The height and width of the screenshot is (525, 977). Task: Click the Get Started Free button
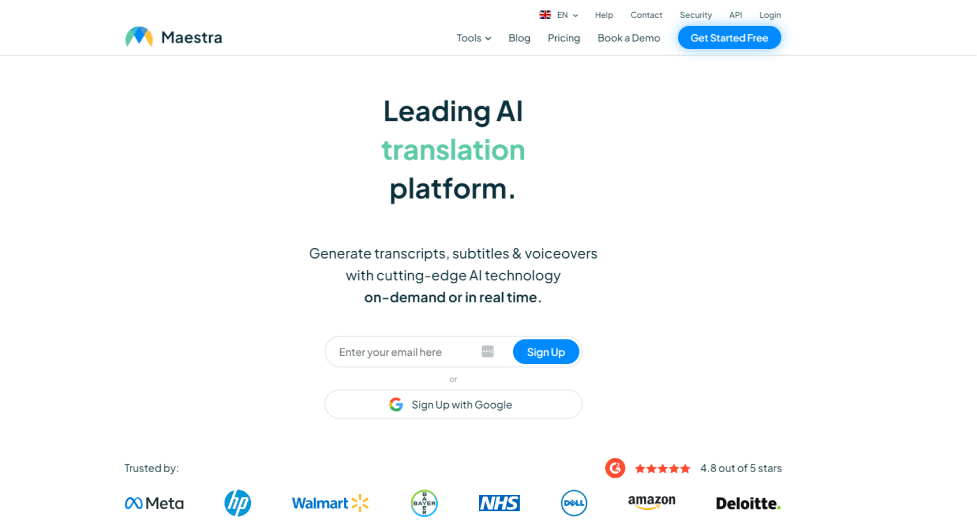[x=729, y=38]
